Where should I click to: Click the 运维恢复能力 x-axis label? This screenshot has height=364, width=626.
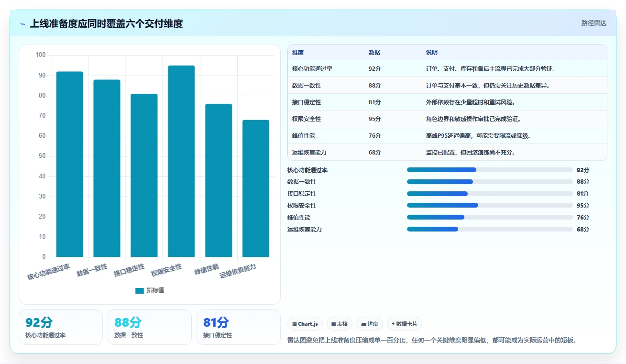[238, 271]
